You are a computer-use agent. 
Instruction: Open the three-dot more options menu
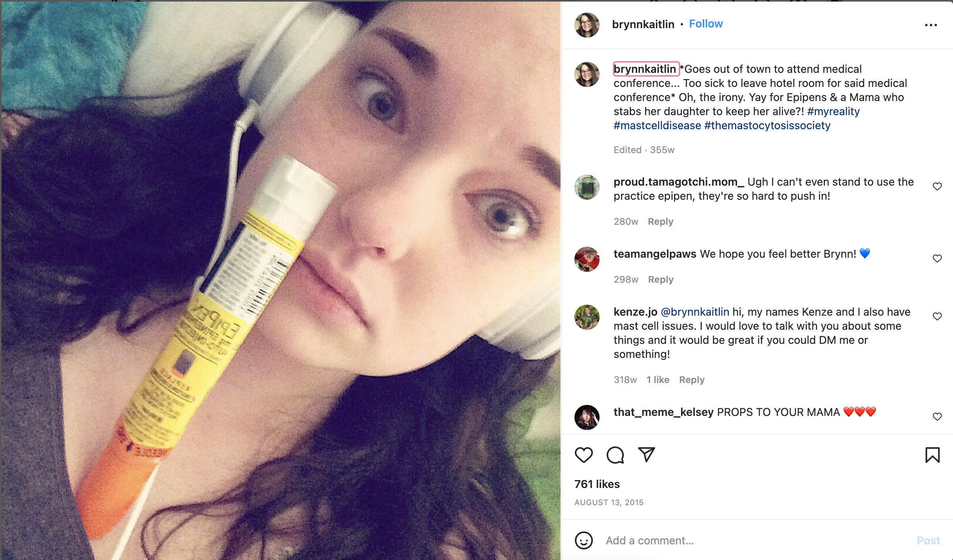931,25
